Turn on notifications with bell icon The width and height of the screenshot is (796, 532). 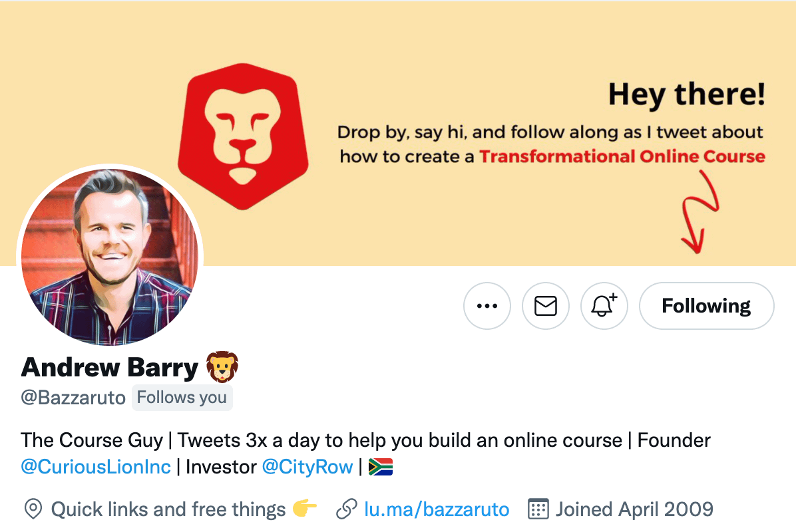pos(604,306)
